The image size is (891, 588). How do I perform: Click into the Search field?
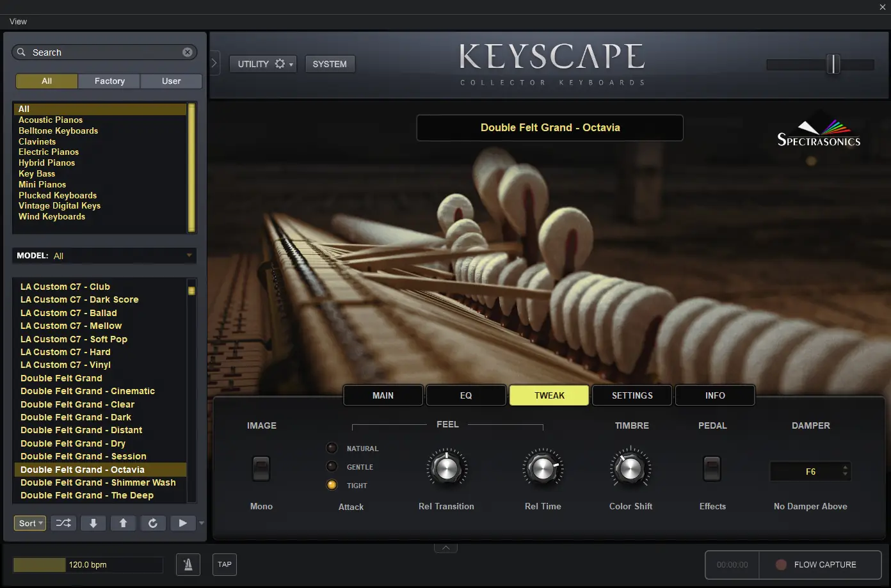[x=104, y=52]
